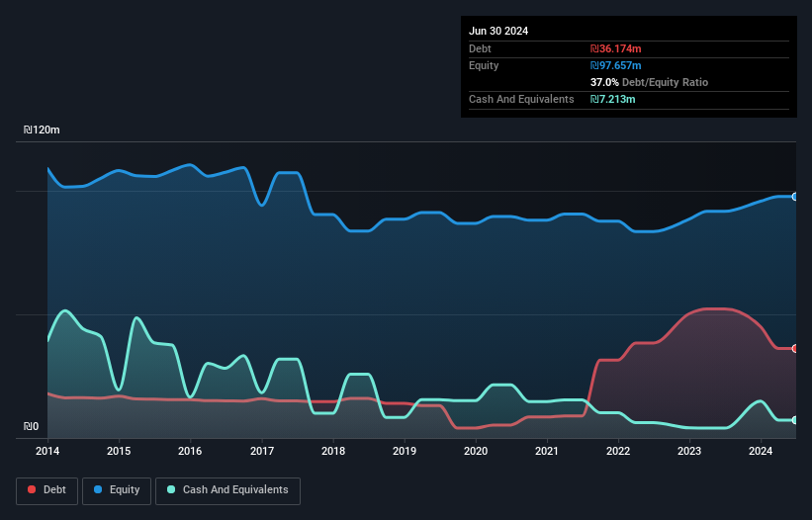
Task: Click the 2016 x-axis label
Action: pyautogui.click(x=190, y=451)
